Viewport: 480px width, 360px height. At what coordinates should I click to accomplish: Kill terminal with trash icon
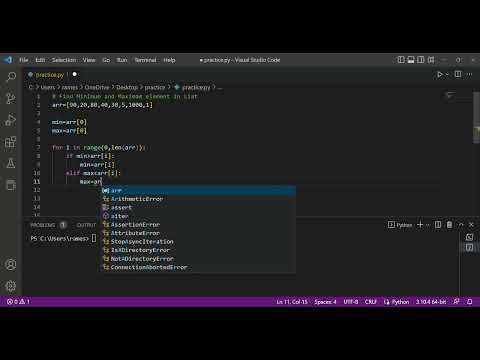449,225
